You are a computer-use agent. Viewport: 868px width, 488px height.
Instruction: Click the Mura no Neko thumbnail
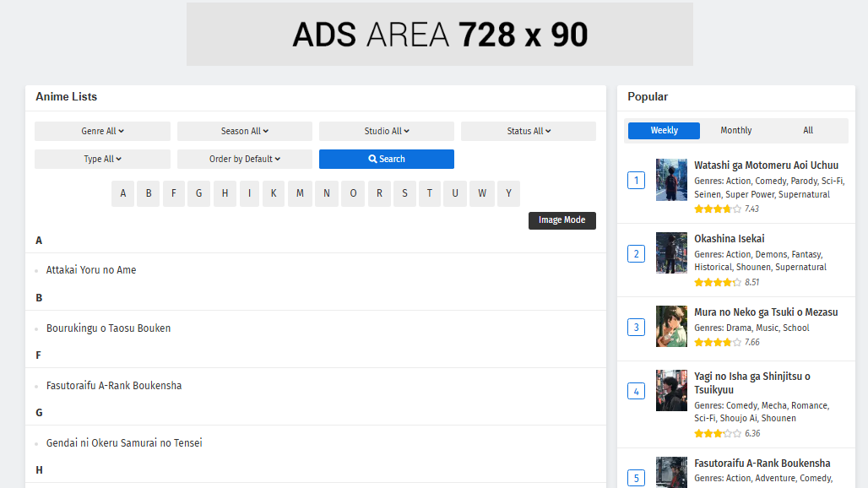tap(671, 327)
